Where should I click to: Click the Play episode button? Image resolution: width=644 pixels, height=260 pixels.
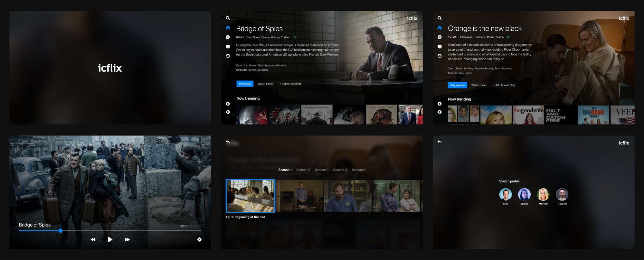point(458,85)
